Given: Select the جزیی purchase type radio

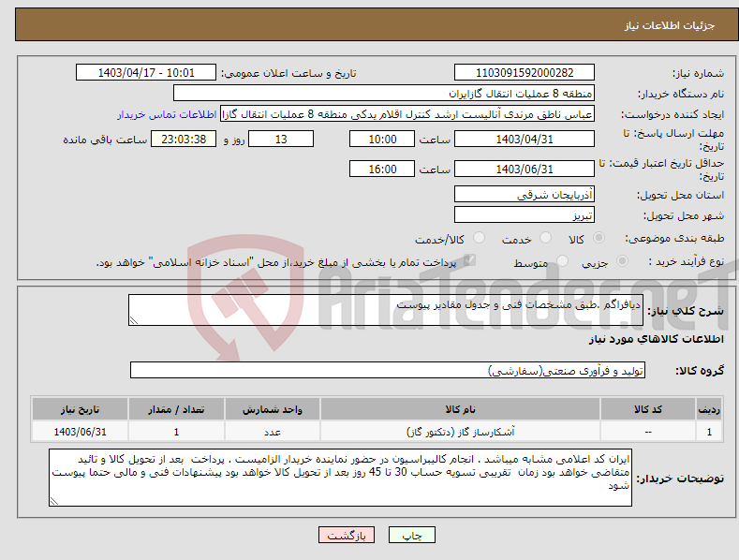Looking at the screenshot, I should pyautogui.click(x=622, y=261).
